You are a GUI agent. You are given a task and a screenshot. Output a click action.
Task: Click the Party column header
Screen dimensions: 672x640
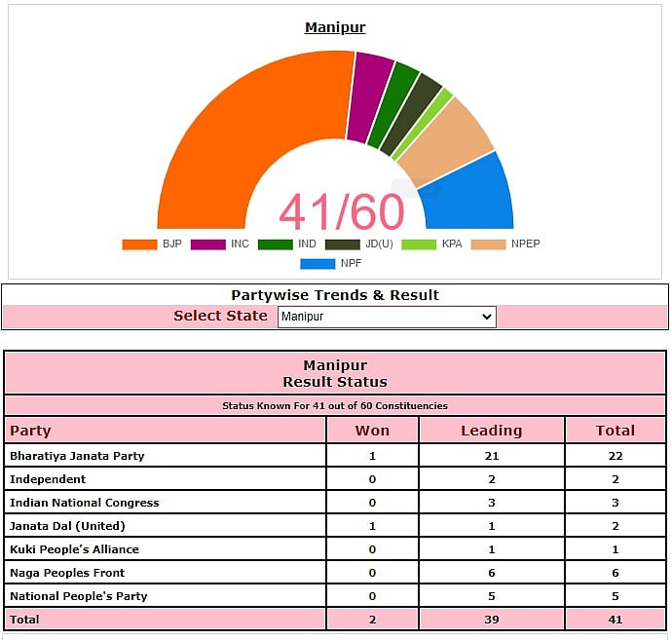(30, 431)
